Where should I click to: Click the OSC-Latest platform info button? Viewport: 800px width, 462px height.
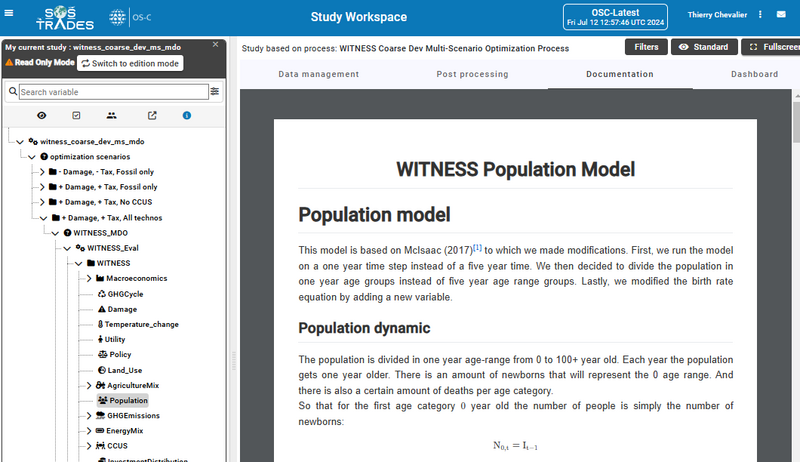point(615,17)
